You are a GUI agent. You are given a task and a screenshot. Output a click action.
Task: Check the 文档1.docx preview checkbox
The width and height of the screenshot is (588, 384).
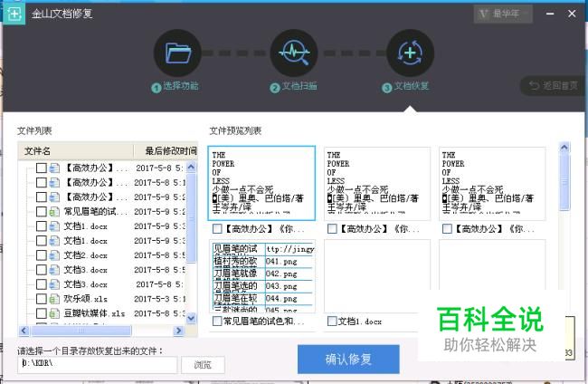coord(332,321)
